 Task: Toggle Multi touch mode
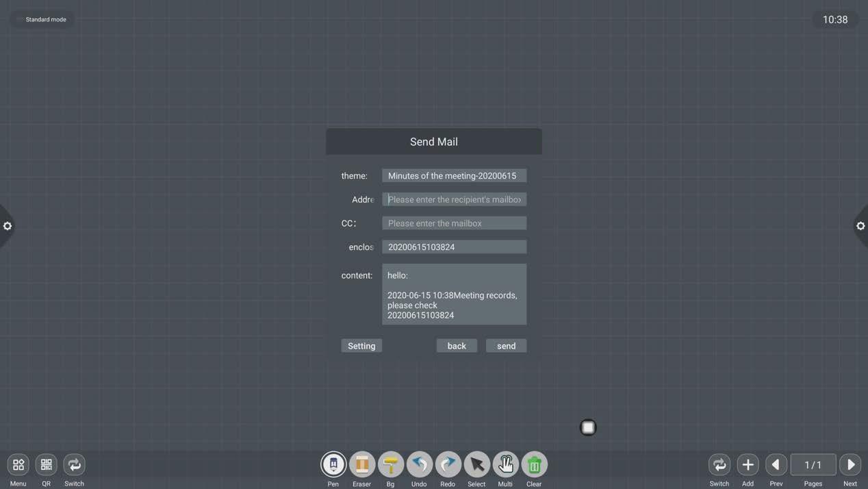(x=506, y=464)
